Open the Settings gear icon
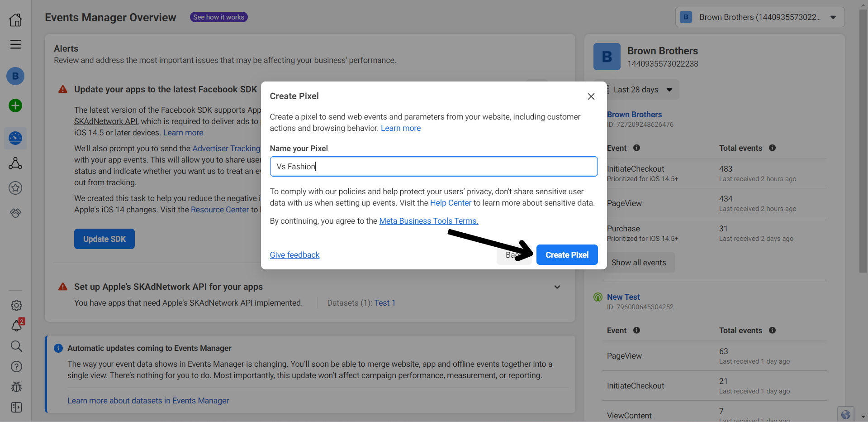 16,306
